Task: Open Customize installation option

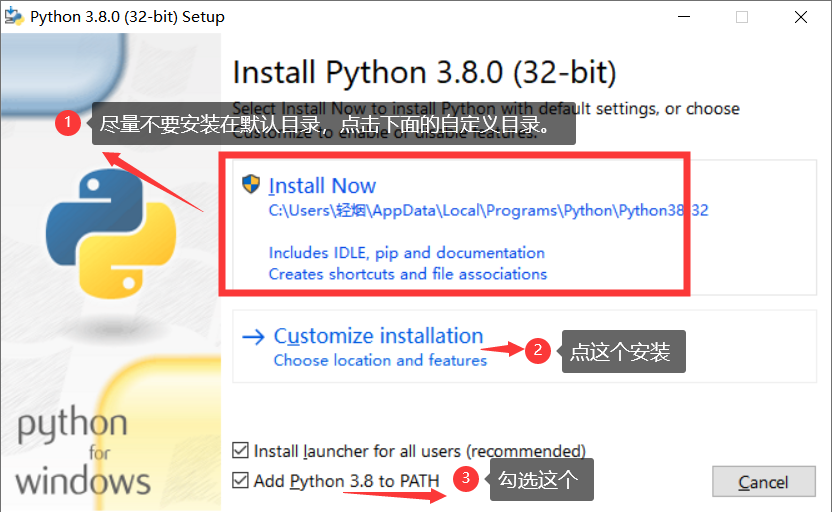Action: click(x=378, y=336)
